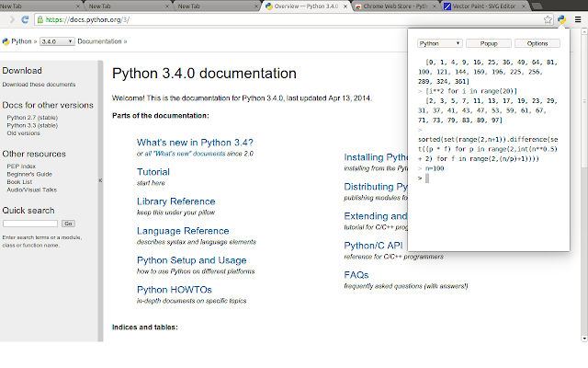Collapse the sidebar using the « handle
588x368 pixels.
point(100,180)
